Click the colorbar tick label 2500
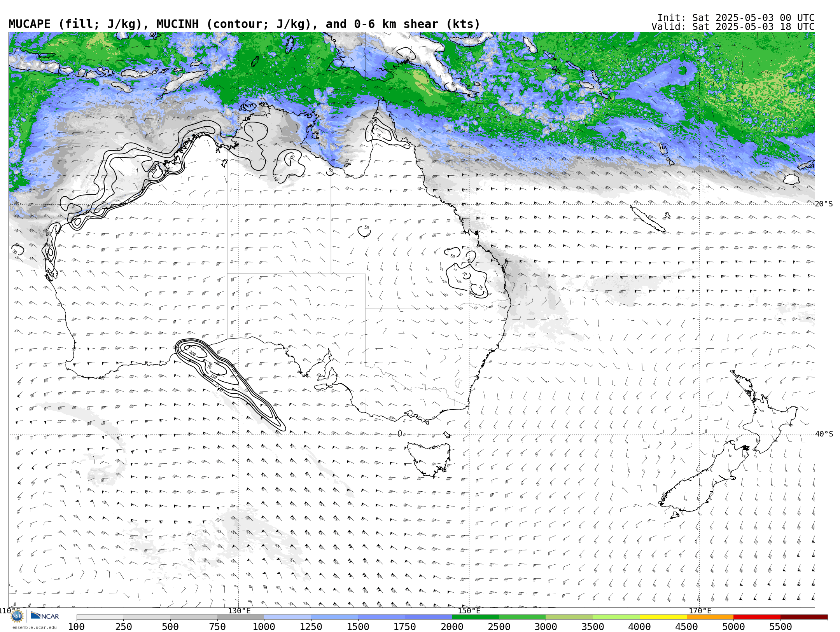The height and width of the screenshot is (632, 840). coord(499,627)
